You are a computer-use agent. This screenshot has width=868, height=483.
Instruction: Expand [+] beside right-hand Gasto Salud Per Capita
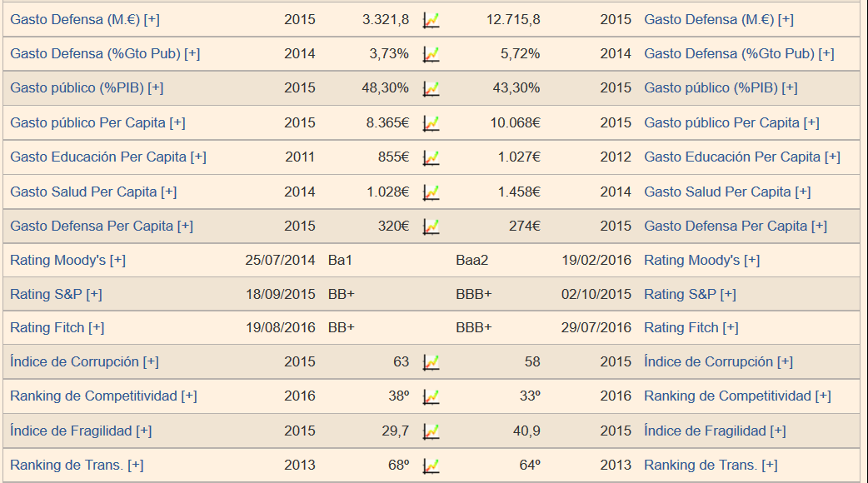[803, 192]
